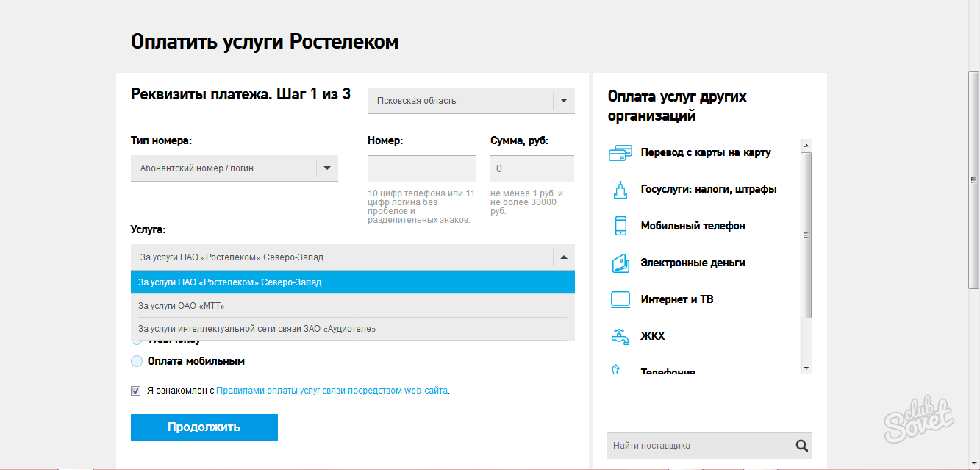Click the organizations list scroll-up arrow
980x470 pixels.
(806, 145)
